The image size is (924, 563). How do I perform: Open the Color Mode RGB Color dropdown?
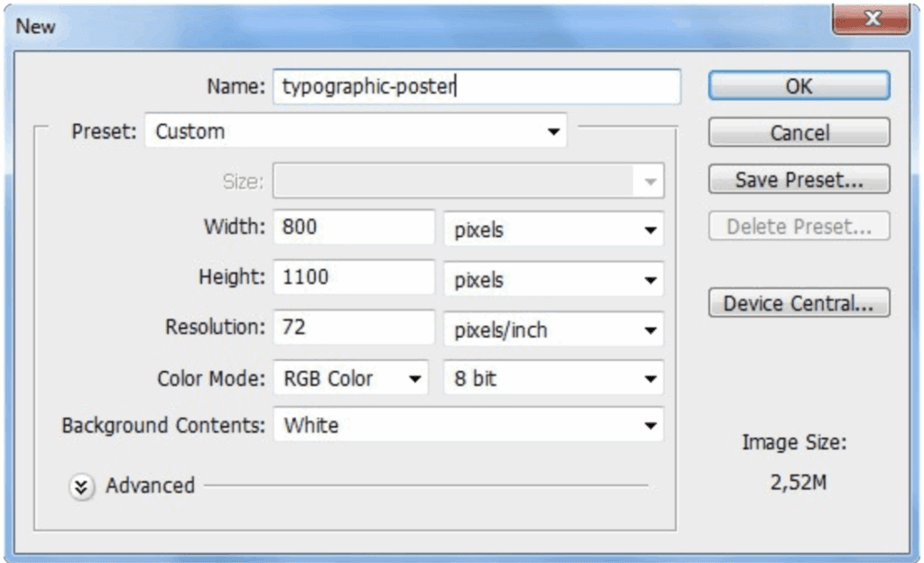[x=350, y=379]
